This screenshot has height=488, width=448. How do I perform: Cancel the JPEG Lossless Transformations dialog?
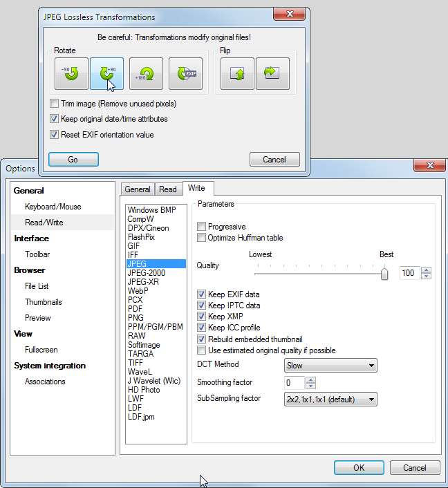pos(274,160)
